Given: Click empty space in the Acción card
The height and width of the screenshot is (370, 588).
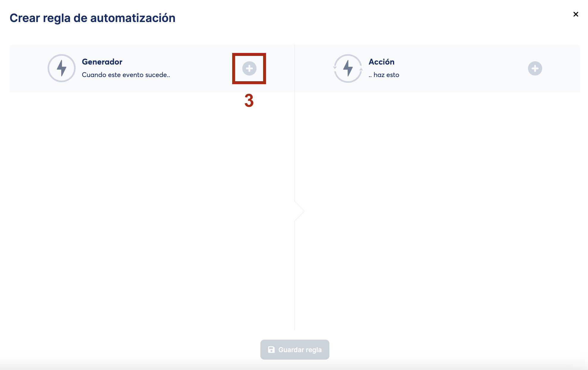Looking at the screenshot, I should (x=464, y=68).
